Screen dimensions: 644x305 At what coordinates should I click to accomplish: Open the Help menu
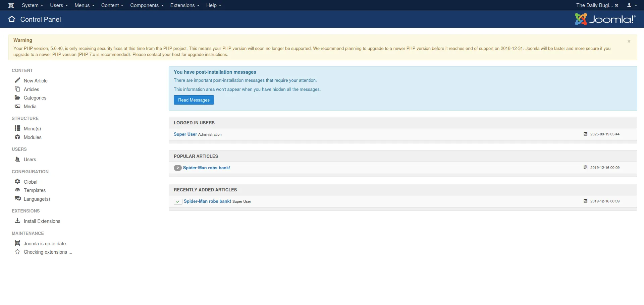pyautogui.click(x=213, y=5)
